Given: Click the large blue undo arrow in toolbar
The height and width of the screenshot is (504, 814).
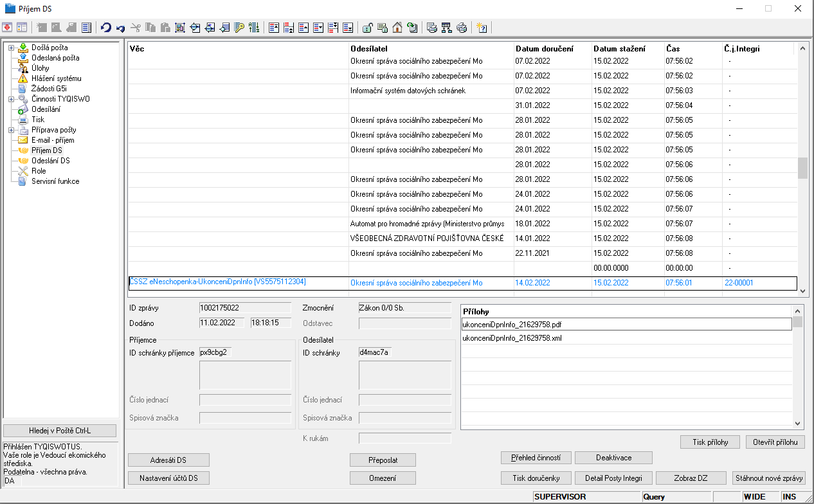Looking at the screenshot, I should (x=106, y=28).
